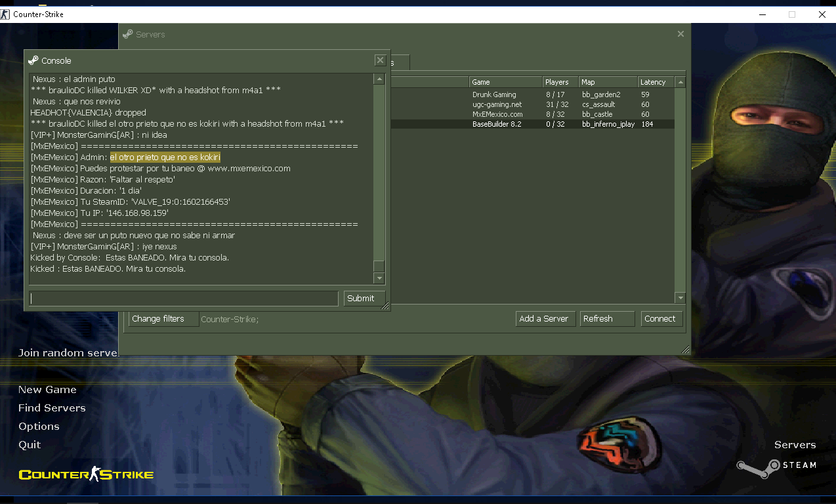Select the Drunk Gaming server row
The image size is (836, 504).
pyautogui.click(x=533, y=94)
